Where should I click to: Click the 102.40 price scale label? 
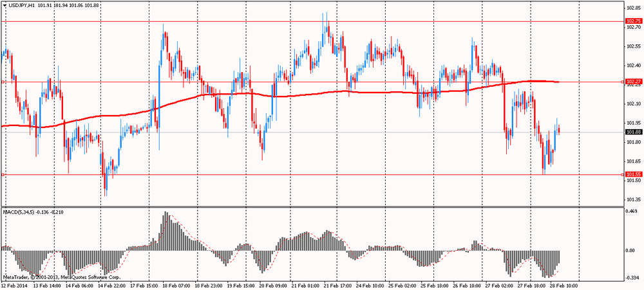(632, 65)
